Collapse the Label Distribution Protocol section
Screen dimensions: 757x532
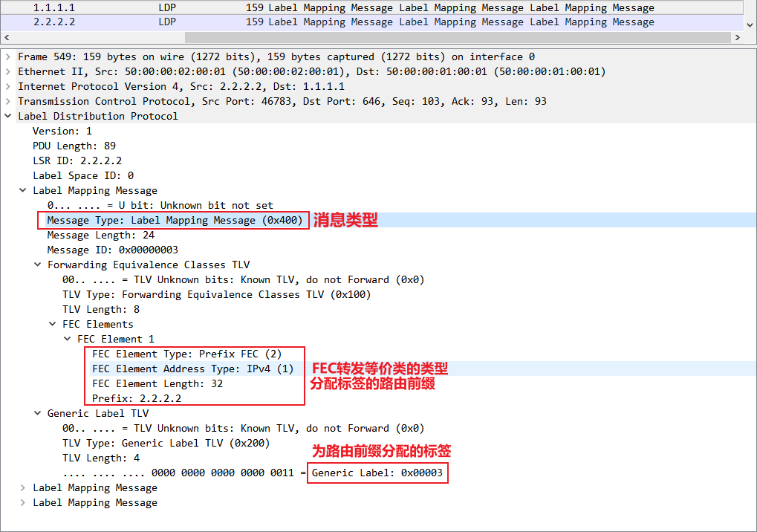[x=7, y=117]
